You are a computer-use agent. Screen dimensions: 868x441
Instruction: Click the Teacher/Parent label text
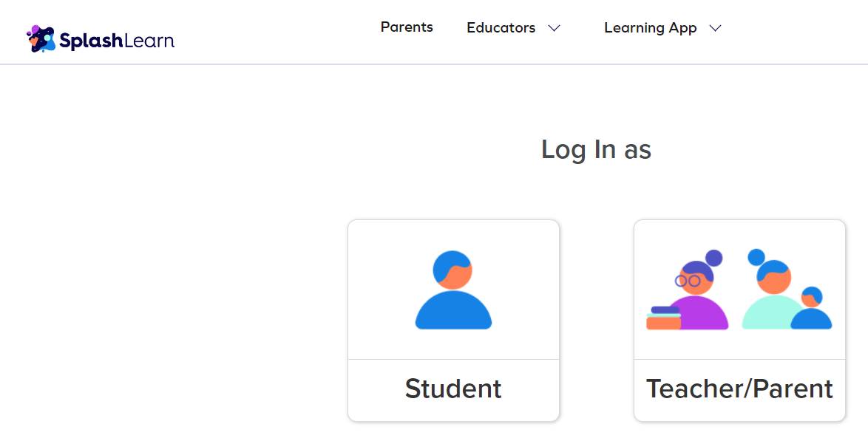click(739, 388)
